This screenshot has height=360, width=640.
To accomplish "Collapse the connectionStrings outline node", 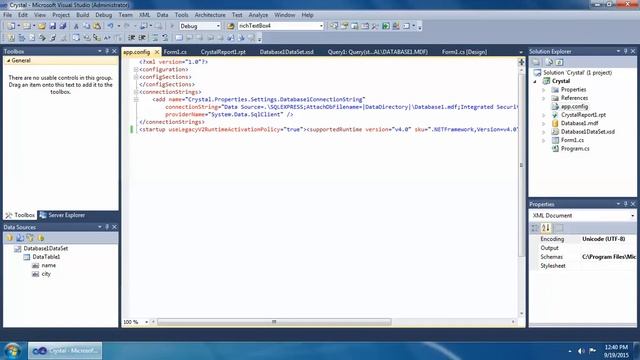I will (x=136, y=92).
